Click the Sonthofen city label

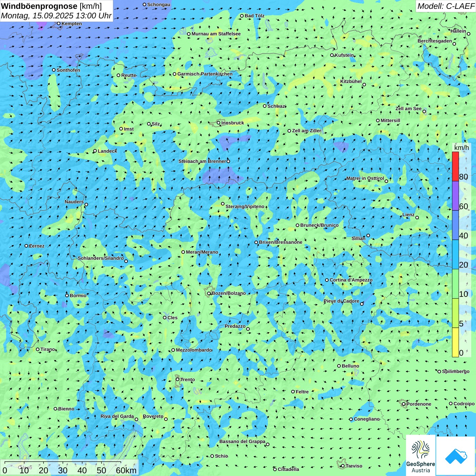[x=68, y=70]
